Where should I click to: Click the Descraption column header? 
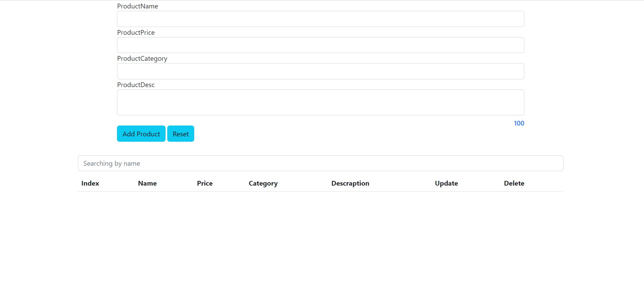point(350,183)
